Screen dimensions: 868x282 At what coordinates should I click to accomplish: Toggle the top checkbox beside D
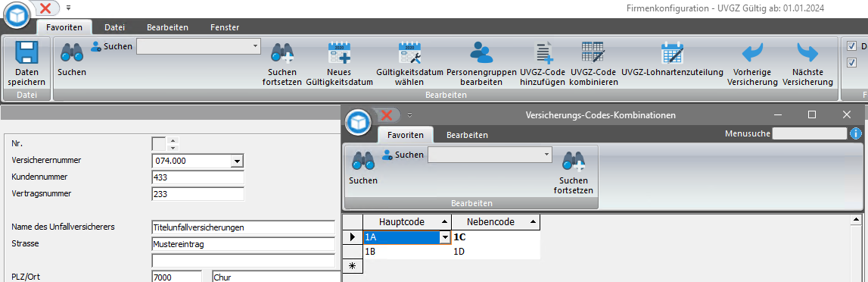pos(851,46)
